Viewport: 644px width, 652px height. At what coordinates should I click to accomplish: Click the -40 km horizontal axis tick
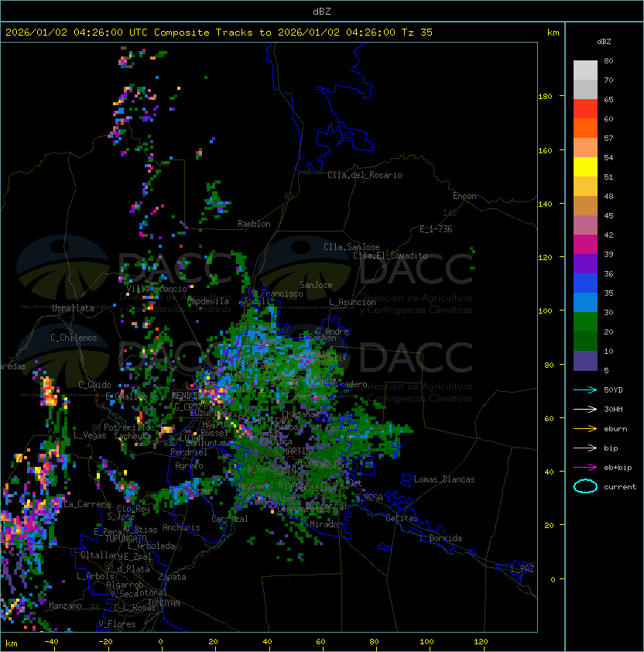[51, 642]
